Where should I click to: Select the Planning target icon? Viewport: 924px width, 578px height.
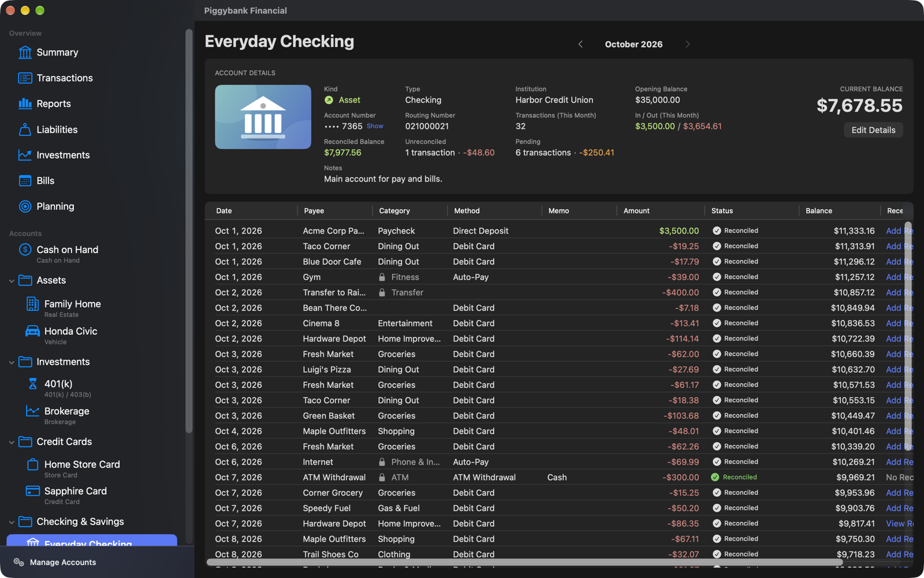pyautogui.click(x=25, y=206)
